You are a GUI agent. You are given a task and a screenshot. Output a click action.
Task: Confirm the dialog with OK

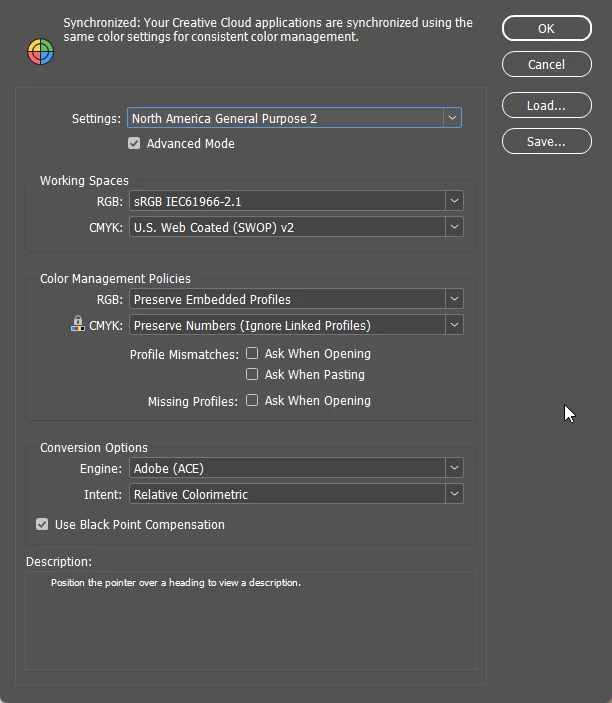tap(547, 28)
